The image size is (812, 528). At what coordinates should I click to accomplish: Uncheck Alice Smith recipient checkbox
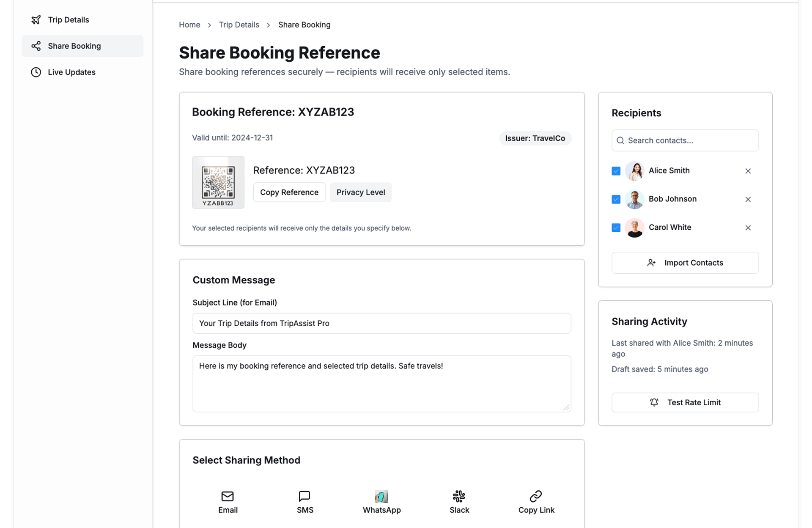(x=616, y=171)
